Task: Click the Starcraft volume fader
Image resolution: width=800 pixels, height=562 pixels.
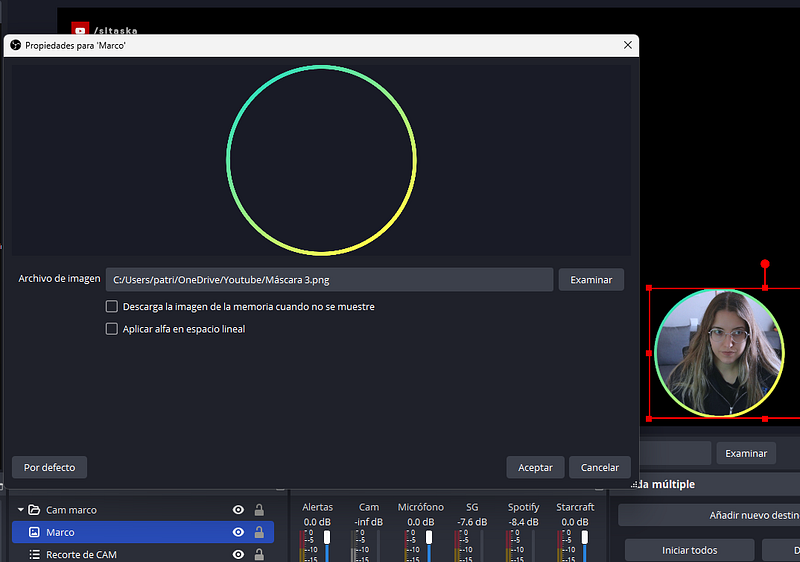Action: click(x=585, y=538)
